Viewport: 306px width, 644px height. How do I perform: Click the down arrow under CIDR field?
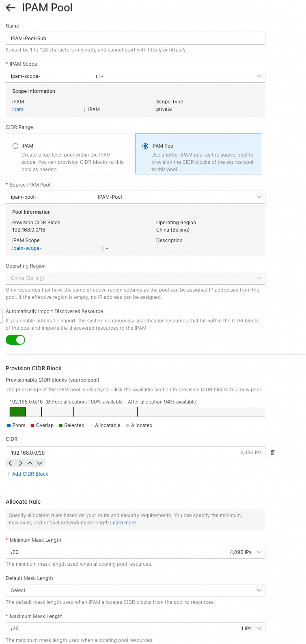(x=39, y=463)
